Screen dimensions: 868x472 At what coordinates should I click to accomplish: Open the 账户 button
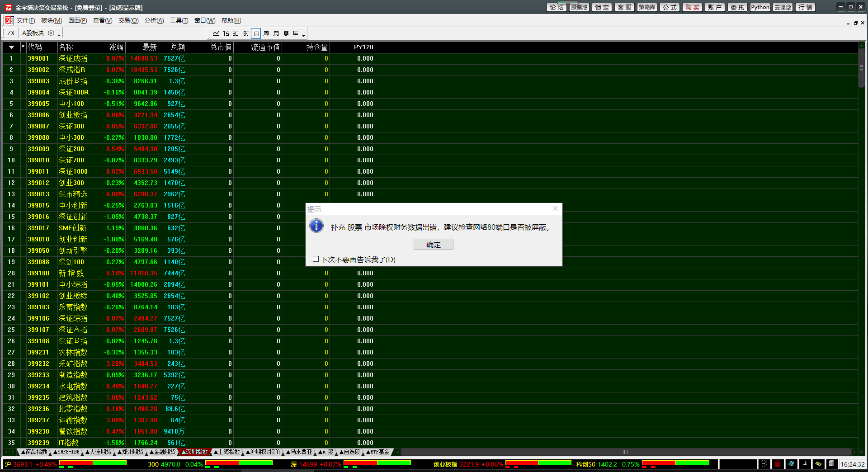715,7
